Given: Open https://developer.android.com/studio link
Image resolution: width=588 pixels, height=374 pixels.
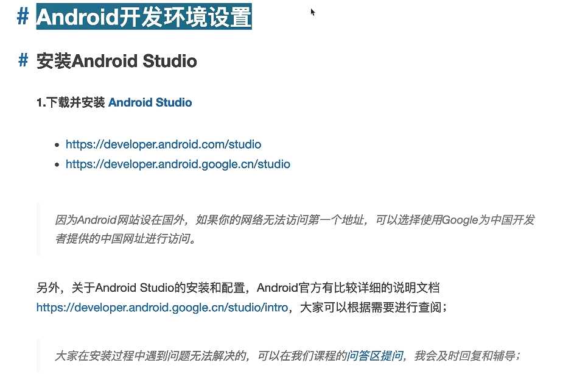Looking at the screenshot, I should click(164, 144).
